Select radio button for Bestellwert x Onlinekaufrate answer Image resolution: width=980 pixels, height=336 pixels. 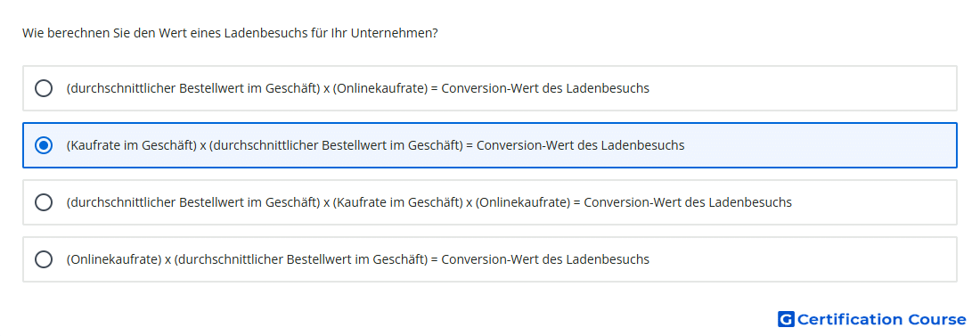[x=44, y=88]
